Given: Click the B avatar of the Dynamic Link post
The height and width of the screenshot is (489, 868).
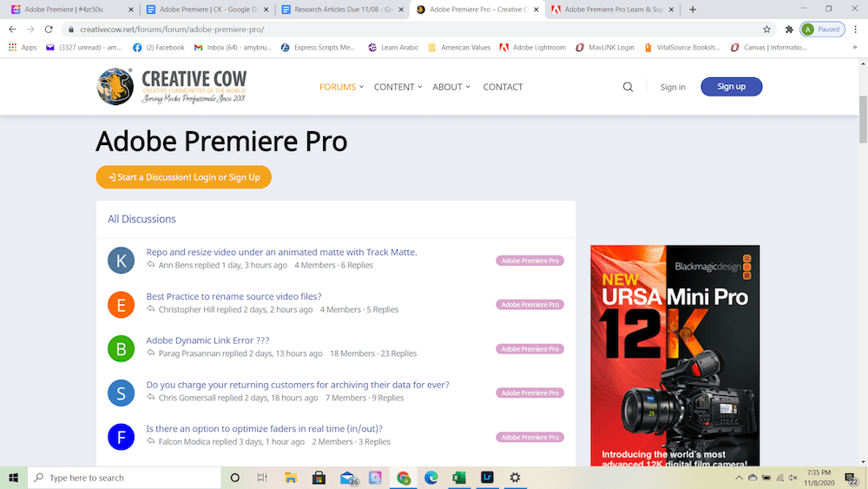Looking at the screenshot, I should pyautogui.click(x=121, y=349).
